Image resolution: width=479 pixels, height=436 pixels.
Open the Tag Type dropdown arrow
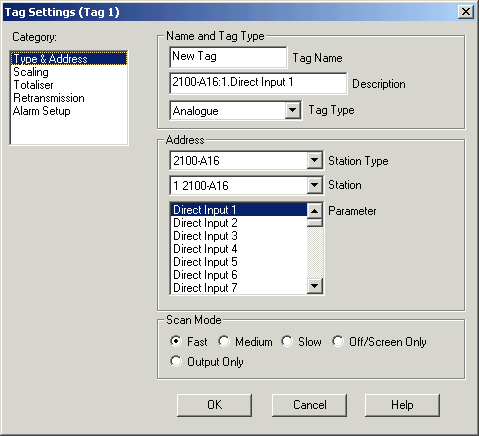[292, 110]
